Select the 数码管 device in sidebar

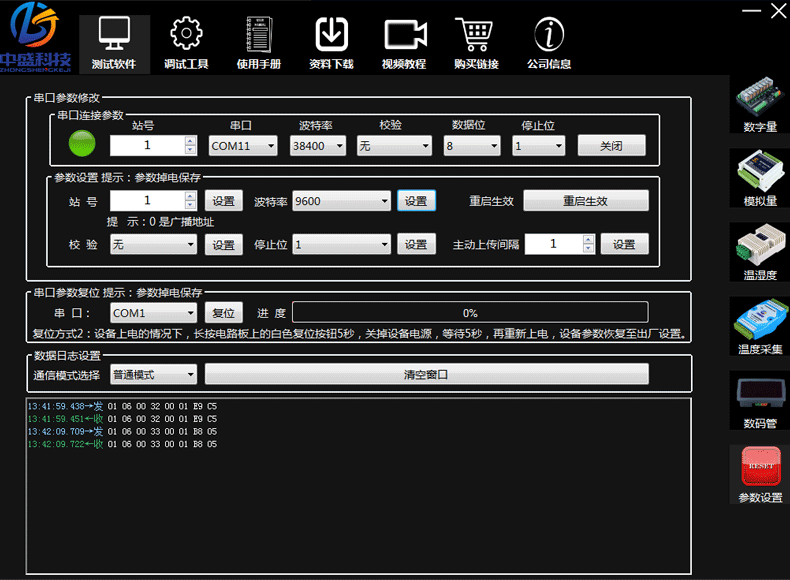tap(760, 401)
